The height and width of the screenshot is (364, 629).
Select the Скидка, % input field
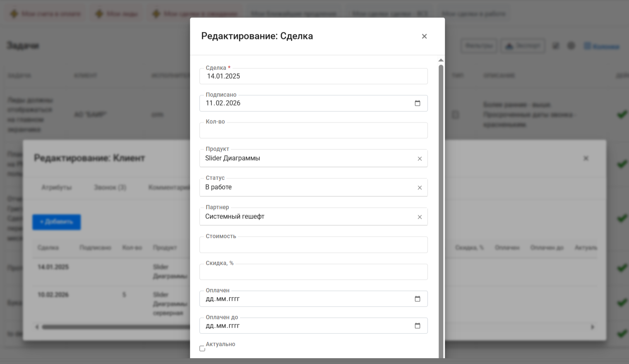point(313,272)
